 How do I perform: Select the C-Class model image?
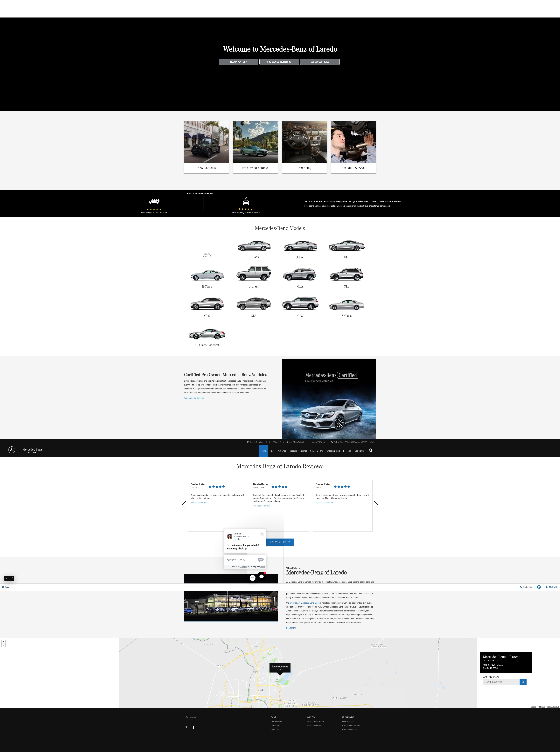254,245
